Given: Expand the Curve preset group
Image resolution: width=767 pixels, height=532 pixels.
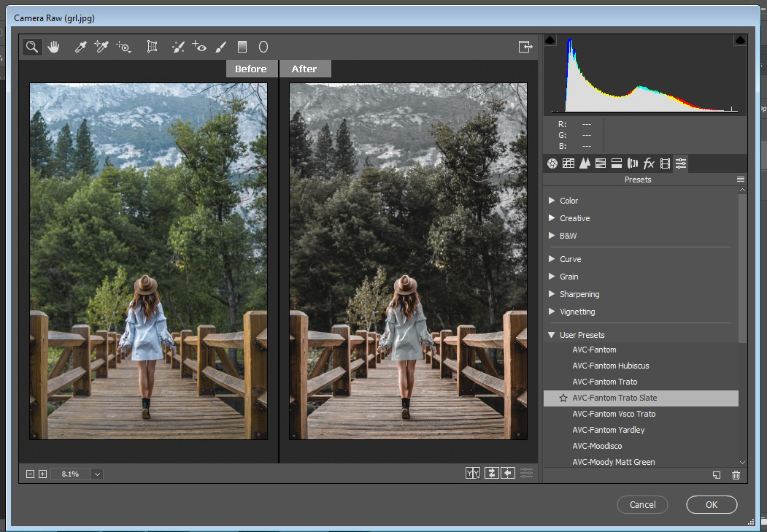Looking at the screenshot, I should point(552,259).
